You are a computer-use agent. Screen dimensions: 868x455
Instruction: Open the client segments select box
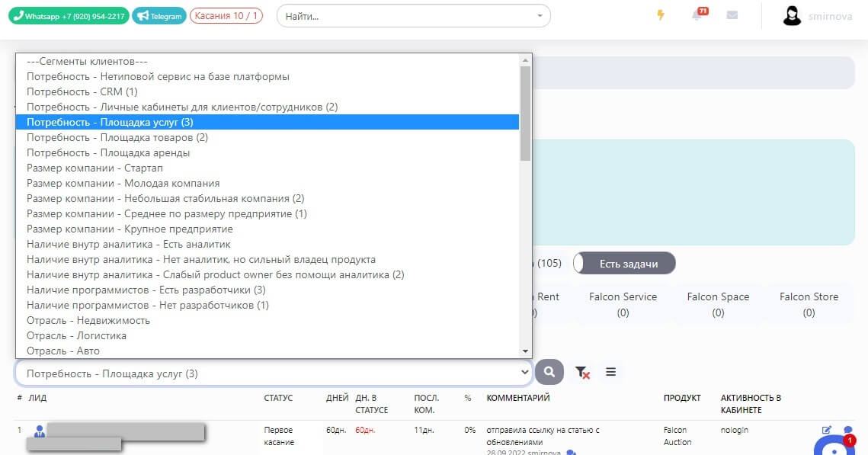[x=274, y=373]
